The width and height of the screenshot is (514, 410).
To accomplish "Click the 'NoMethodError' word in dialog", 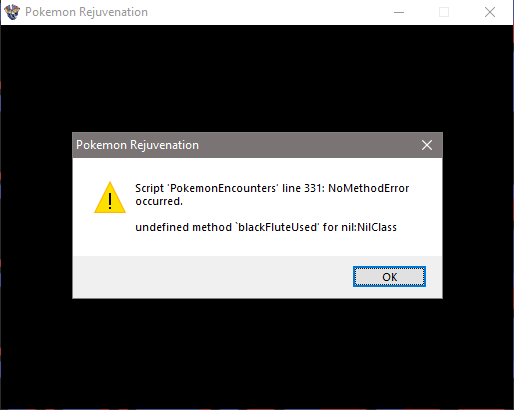I will (x=369, y=188).
